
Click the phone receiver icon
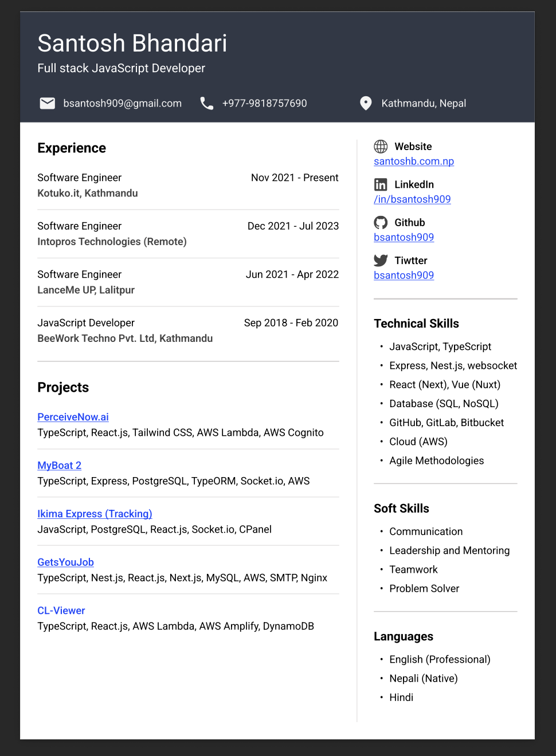click(x=207, y=103)
